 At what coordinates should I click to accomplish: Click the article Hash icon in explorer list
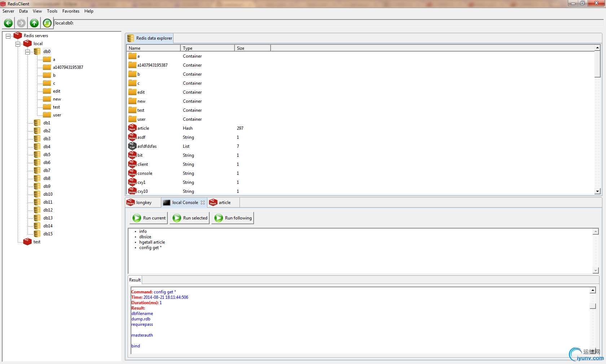pyautogui.click(x=132, y=128)
